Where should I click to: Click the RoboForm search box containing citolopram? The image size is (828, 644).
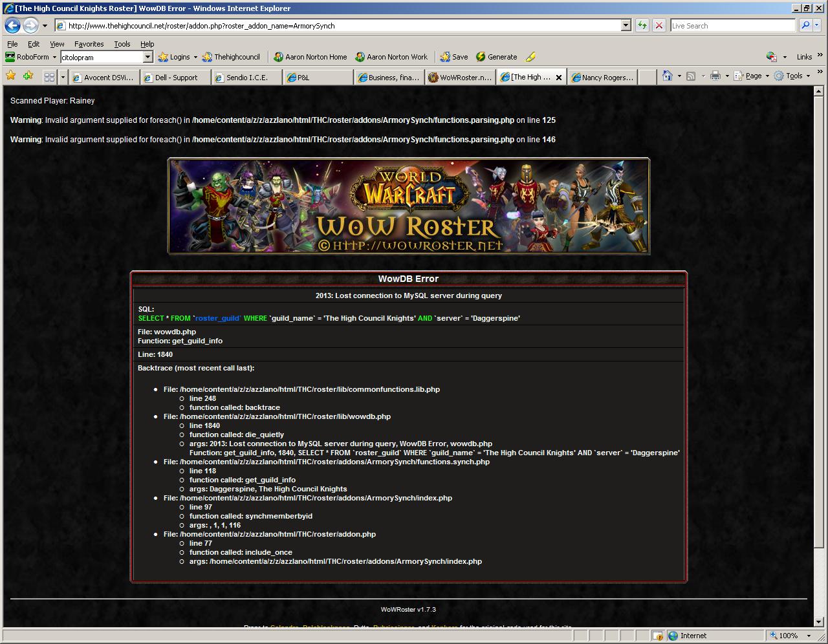[x=101, y=57]
